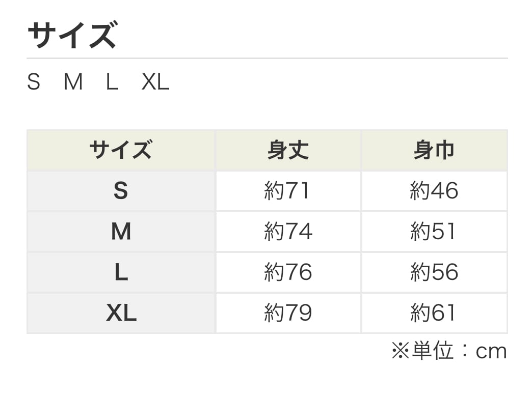Click the 約71 length cell
Screen dimensions: 532x396
[288, 191]
